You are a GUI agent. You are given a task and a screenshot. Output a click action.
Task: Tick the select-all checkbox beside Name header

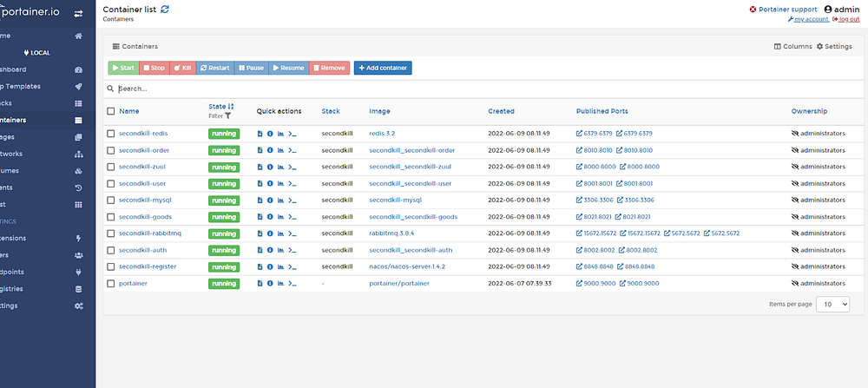tap(111, 111)
